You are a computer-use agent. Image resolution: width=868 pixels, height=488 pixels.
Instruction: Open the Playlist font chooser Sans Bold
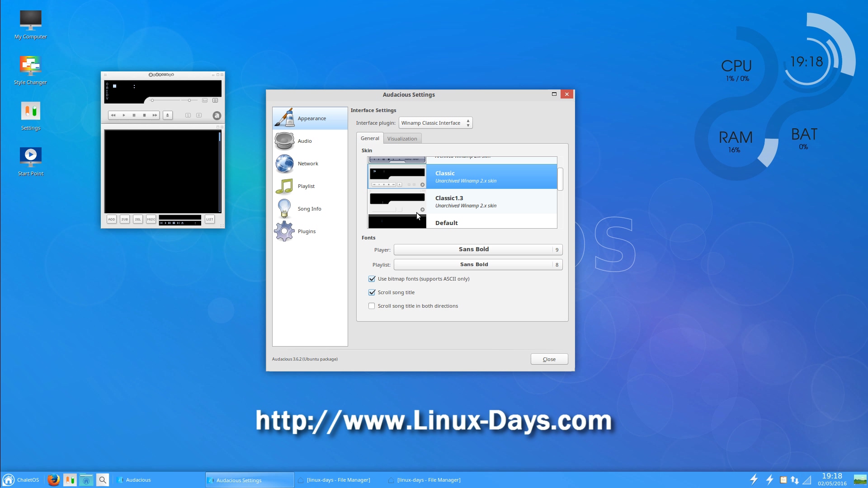[478, 265]
